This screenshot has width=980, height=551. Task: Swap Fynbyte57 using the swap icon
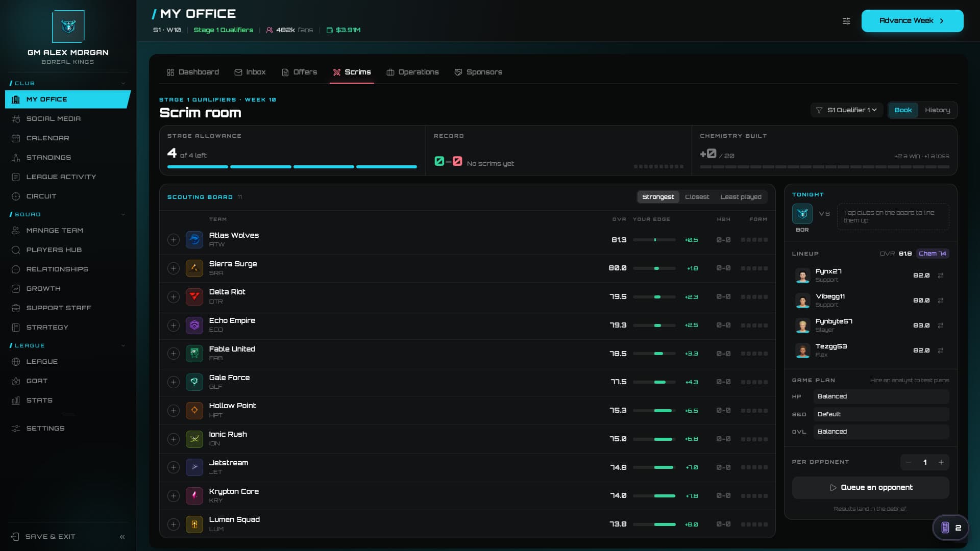pyautogui.click(x=941, y=325)
